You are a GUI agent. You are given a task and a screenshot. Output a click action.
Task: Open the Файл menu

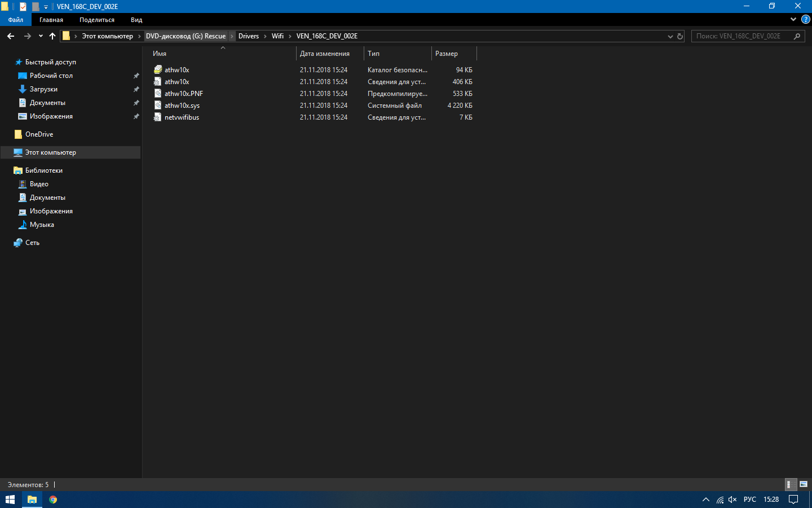pyautogui.click(x=16, y=20)
